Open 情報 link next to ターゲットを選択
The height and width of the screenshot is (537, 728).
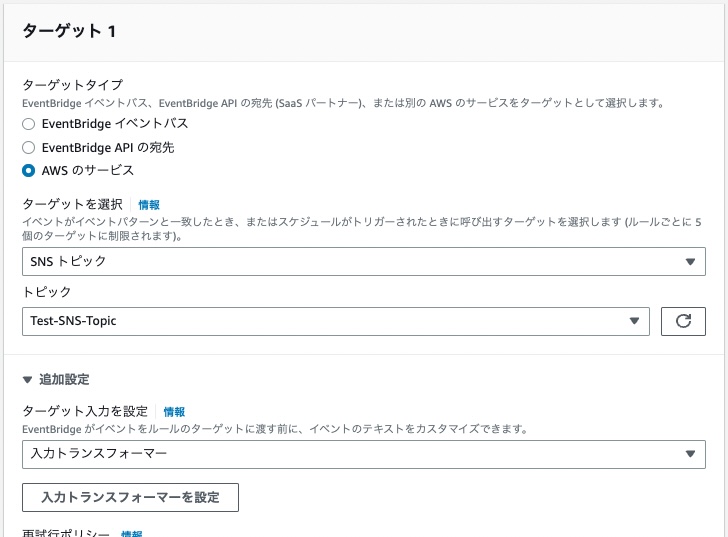tap(149, 205)
